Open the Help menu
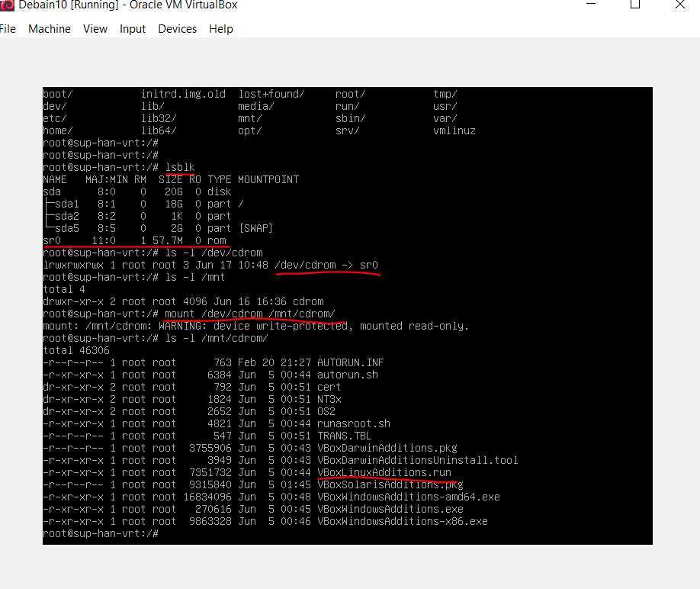Screen dimensions: 700x589 pos(221,29)
